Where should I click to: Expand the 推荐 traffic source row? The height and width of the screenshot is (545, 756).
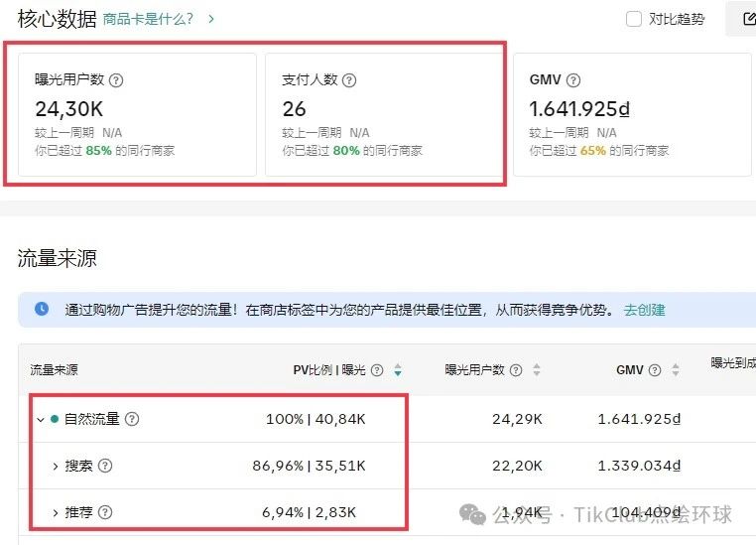56,512
